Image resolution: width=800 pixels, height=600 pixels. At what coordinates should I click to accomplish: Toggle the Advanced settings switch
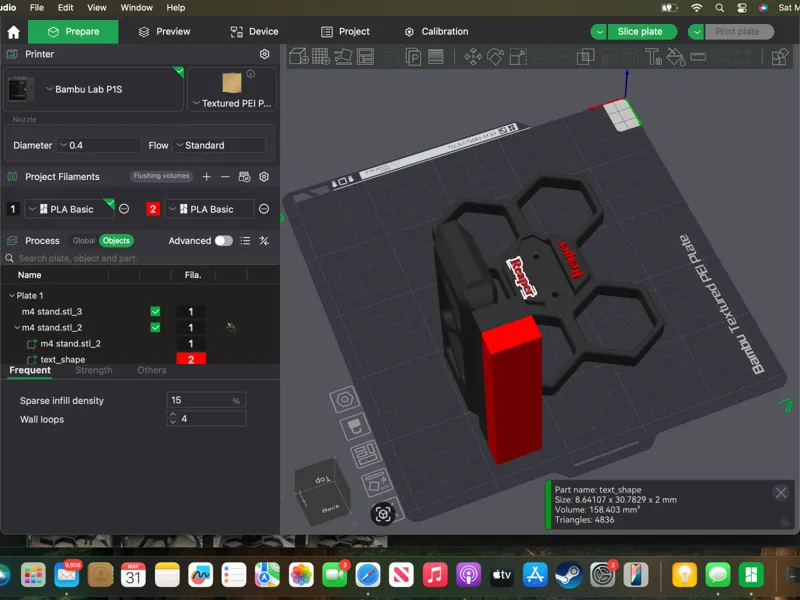coord(223,241)
